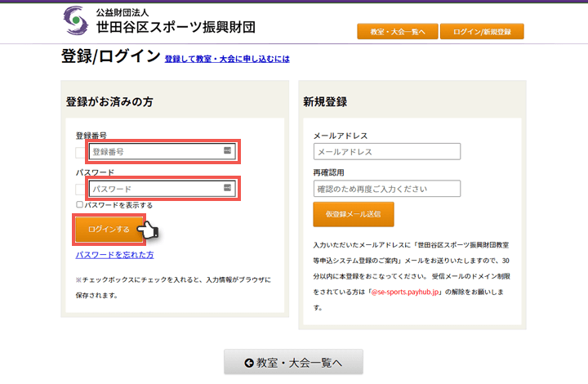Click the 世田谷区スポーツ振興財団 site name
This screenshot has width=588, height=384.
(176, 27)
